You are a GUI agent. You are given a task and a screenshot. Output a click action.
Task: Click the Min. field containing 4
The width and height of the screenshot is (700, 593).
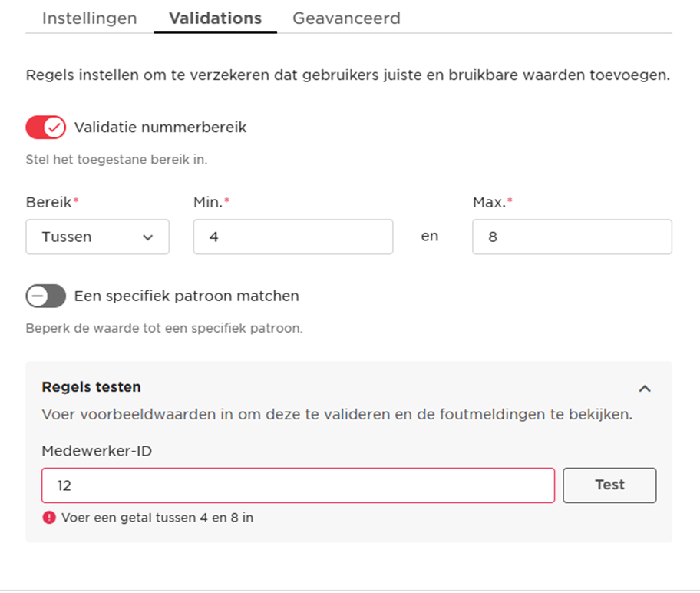[x=292, y=237]
